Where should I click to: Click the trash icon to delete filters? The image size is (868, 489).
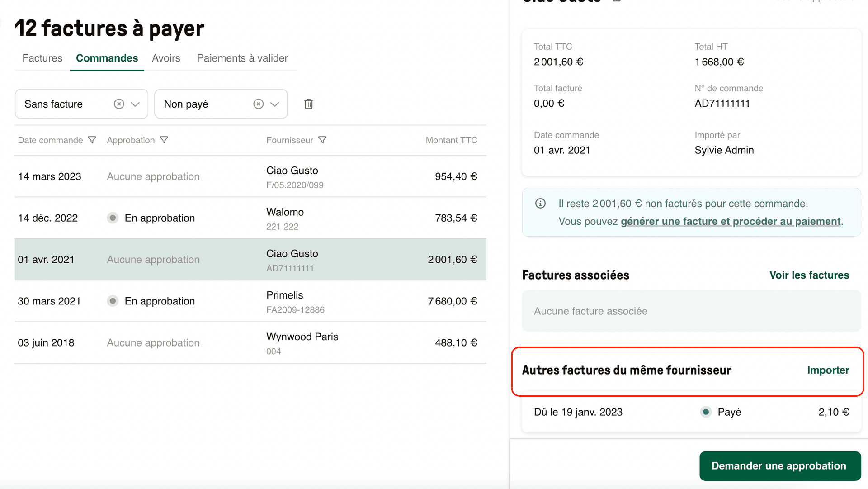click(x=308, y=104)
